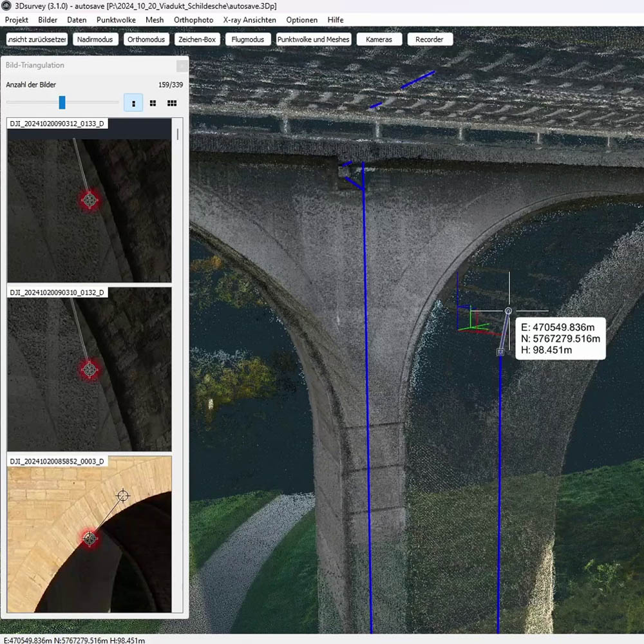Viewport: 644px width, 644px height.
Task: Close the Bild-Triangulation panel
Action: tap(182, 66)
